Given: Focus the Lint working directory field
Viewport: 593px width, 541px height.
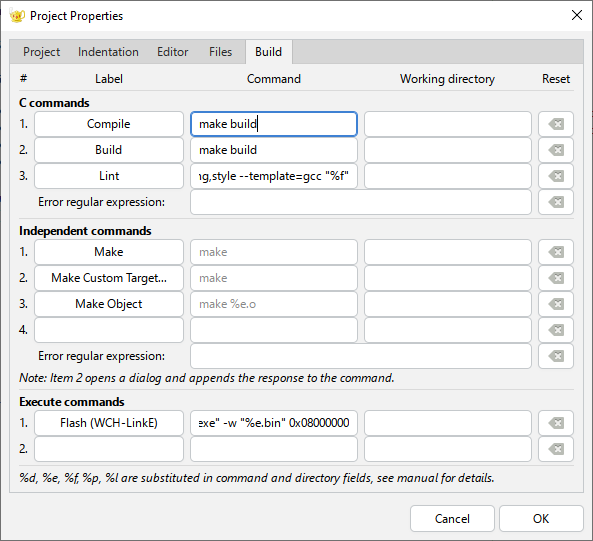Looking at the screenshot, I should pos(448,176).
